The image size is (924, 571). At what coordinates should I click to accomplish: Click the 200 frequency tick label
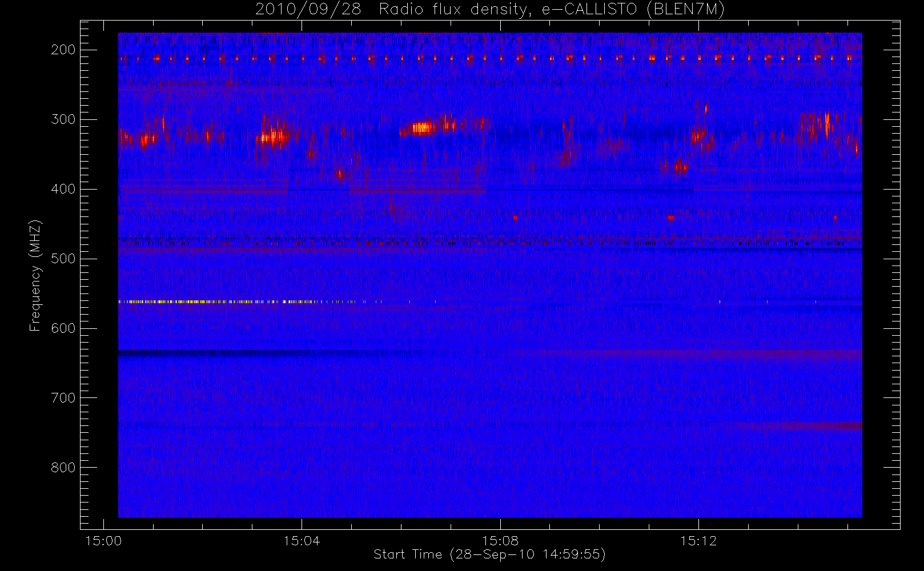(63, 50)
